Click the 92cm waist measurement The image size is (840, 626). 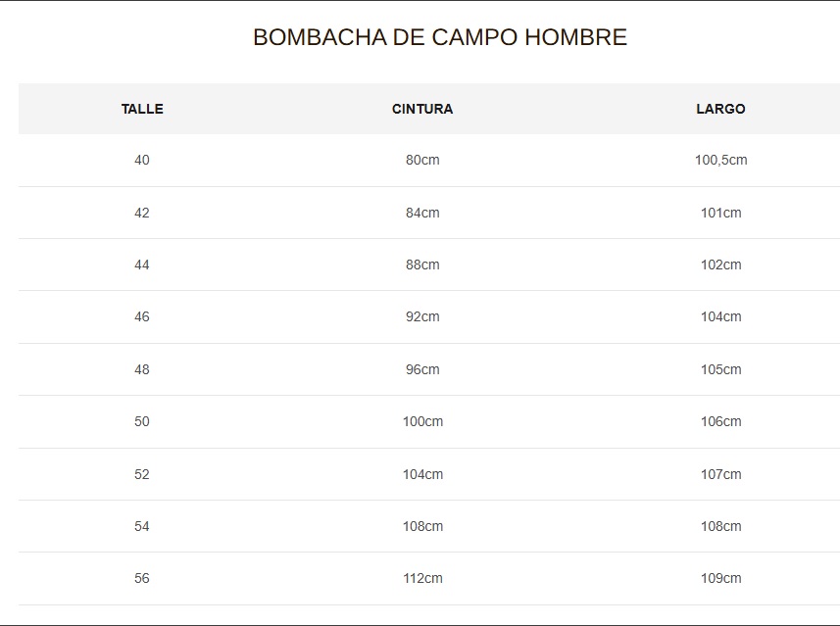[x=422, y=316]
